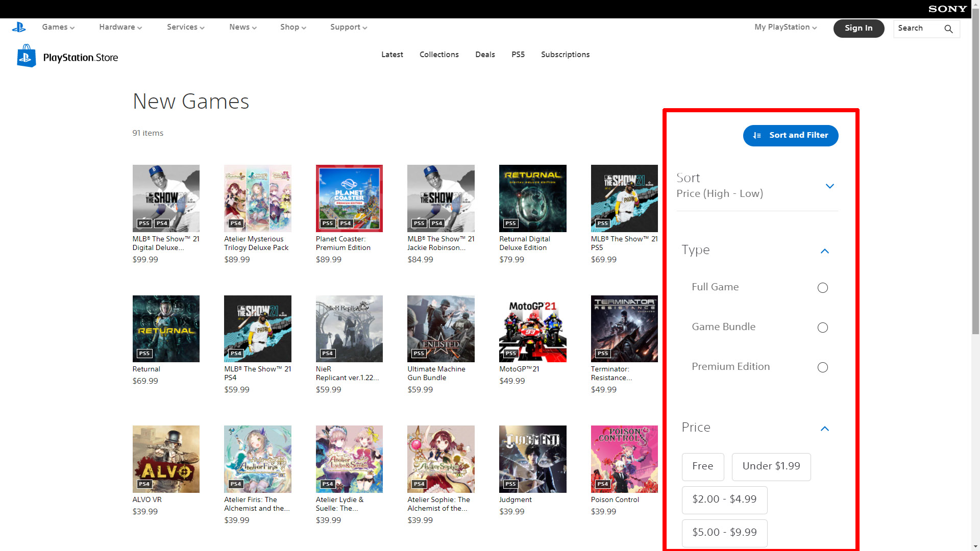Collapse the Price filter section
Screen dimensions: 980x551
pyautogui.click(x=824, y=428)
